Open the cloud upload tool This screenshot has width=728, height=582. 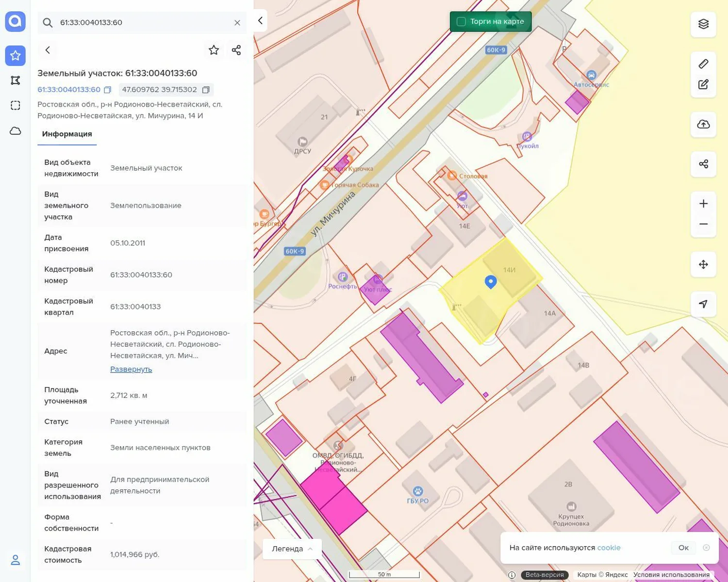703,124
